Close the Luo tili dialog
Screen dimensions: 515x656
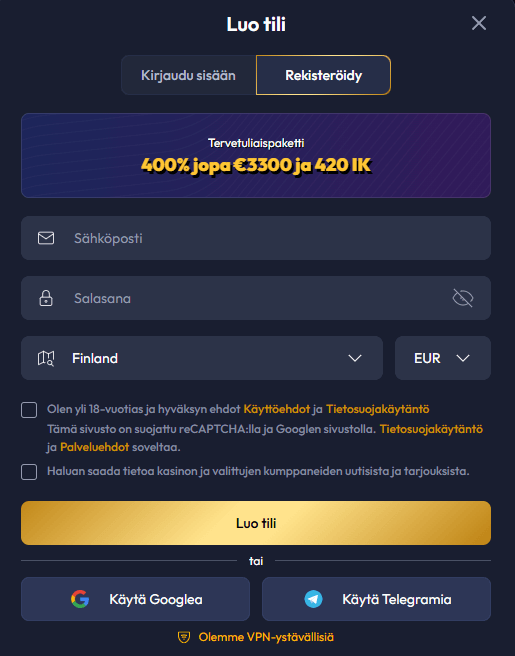click(x=479, y=23)
